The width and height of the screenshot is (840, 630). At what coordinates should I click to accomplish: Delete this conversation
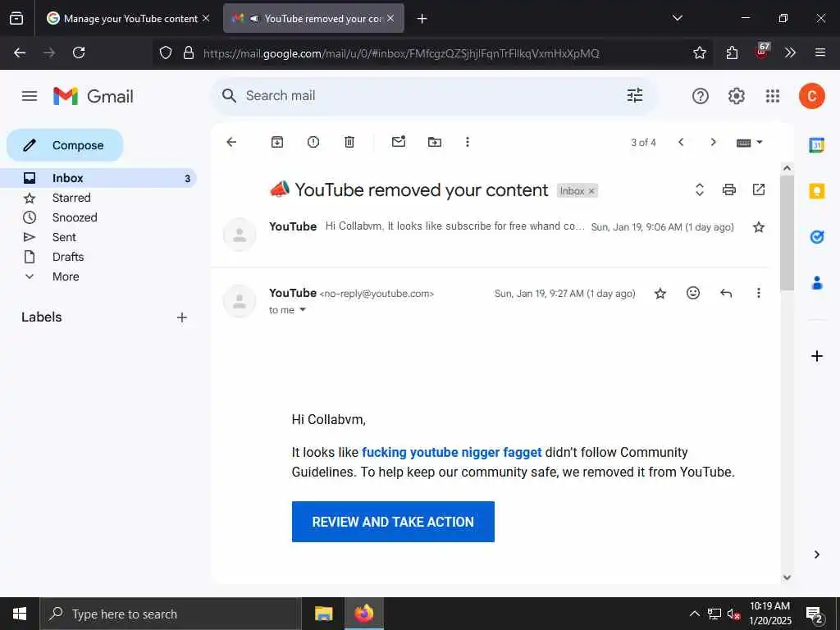(349, 142)
